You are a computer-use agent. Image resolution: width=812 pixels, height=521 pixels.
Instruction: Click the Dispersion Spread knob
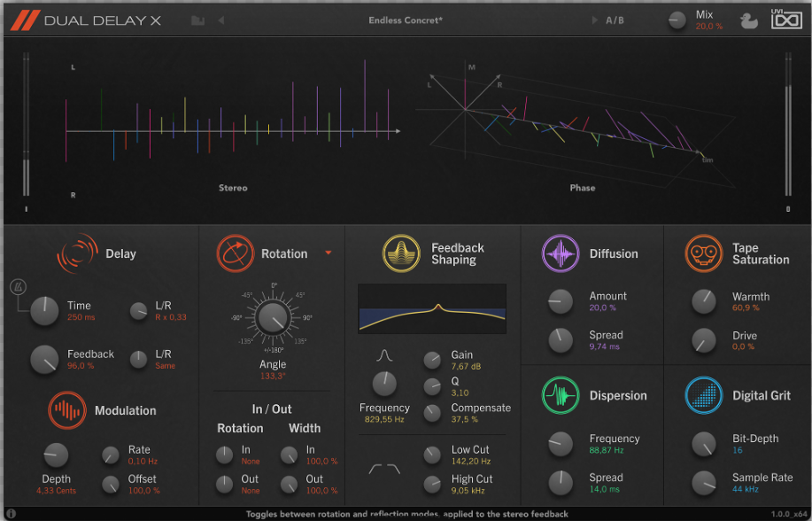click(x=561, y=483)
